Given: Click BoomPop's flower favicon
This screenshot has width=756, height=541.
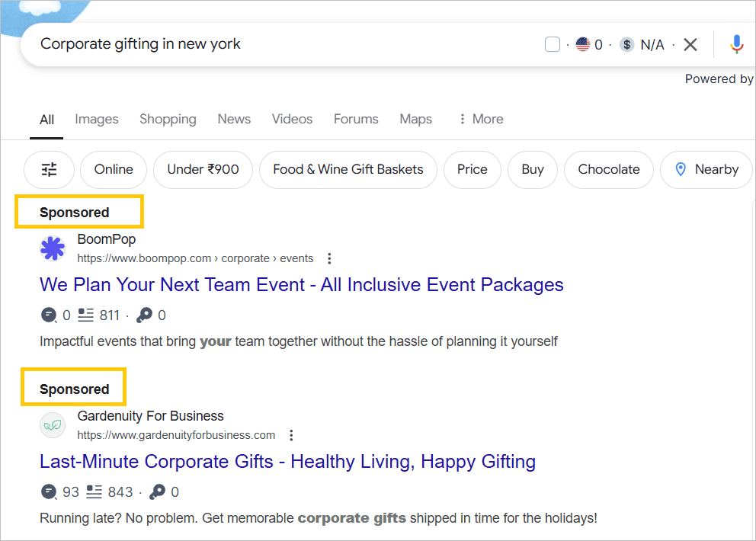Looking at the screenshot, I should pyautogui.click(x=53, y=248).
